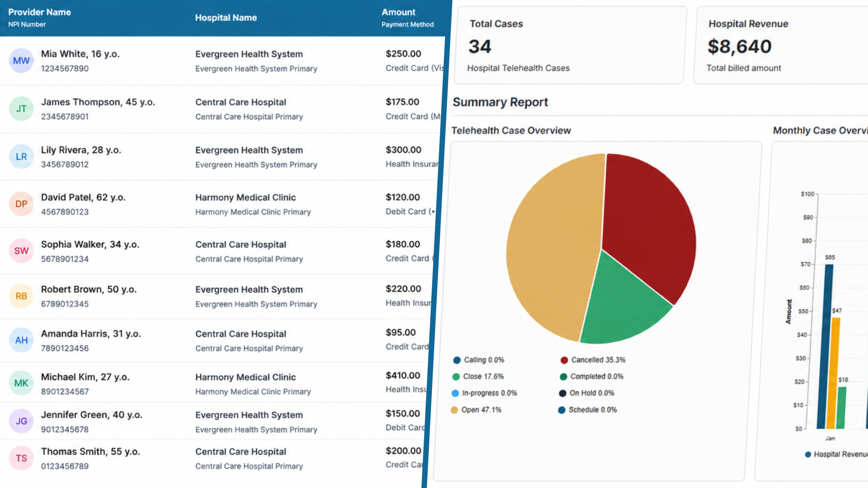Toggle the Close 17.6% legend dot
868x488 pixels.
tap(456, 377)
